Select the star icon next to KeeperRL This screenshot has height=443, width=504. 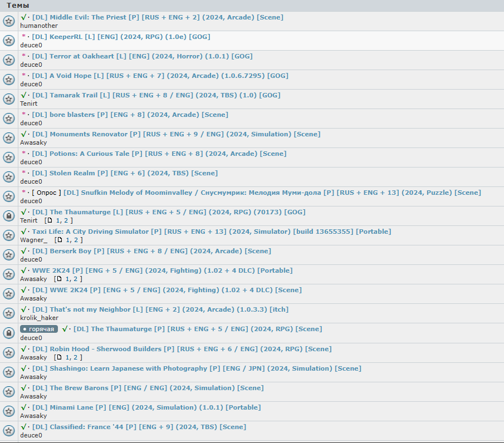click(9, 41)
